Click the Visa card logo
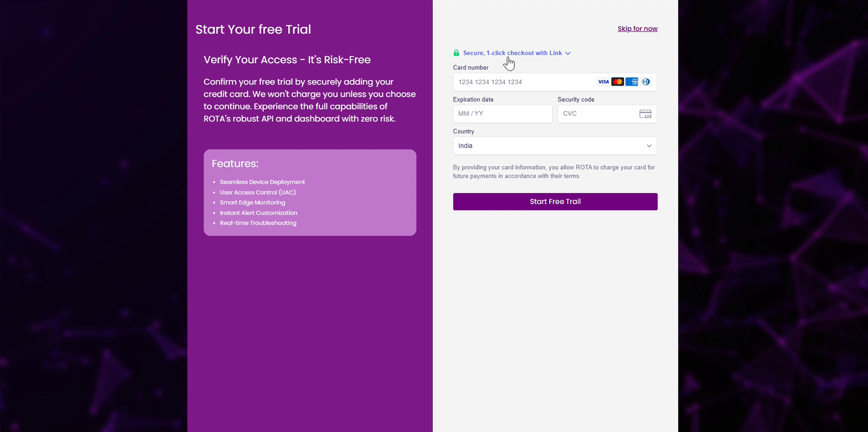Screen dimensions: 868x432 (603, 82)
